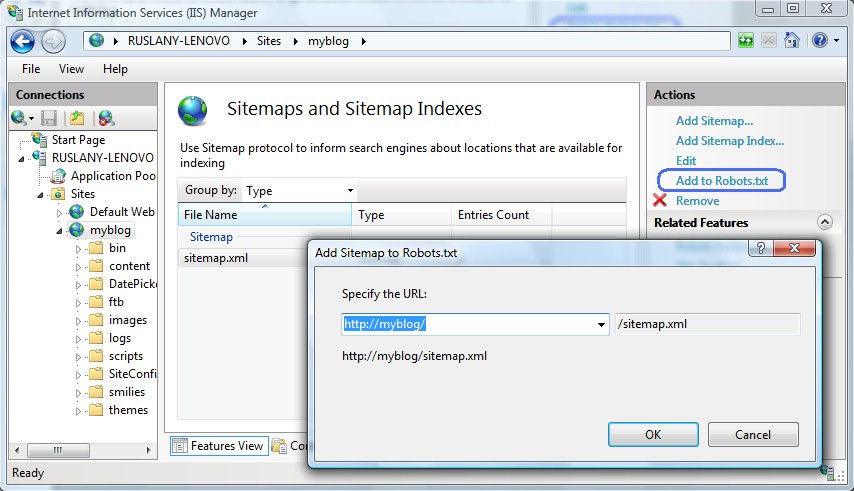This screenshot has height=491, width=854.
Task: Sort by the Entries Count column header
Action: (502, 215)
